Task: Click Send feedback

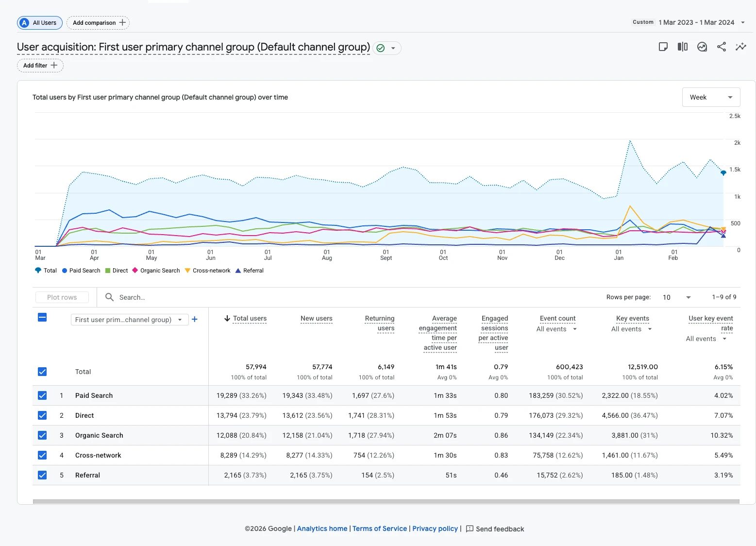Action: (x=495, y=529)
